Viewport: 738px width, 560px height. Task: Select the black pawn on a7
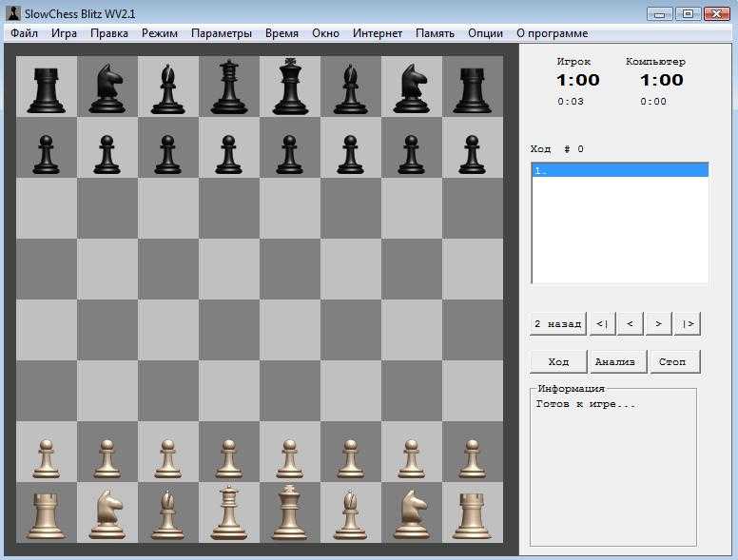pos(46,154)
